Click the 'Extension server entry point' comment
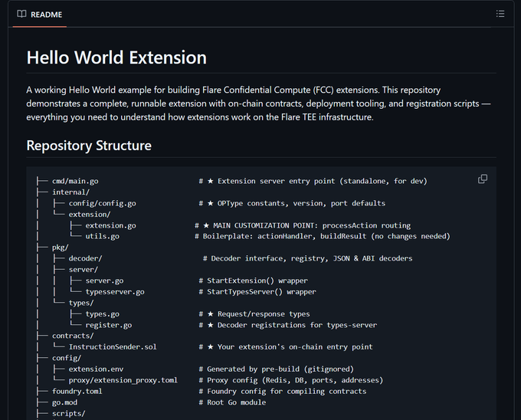 click(313, 181)
